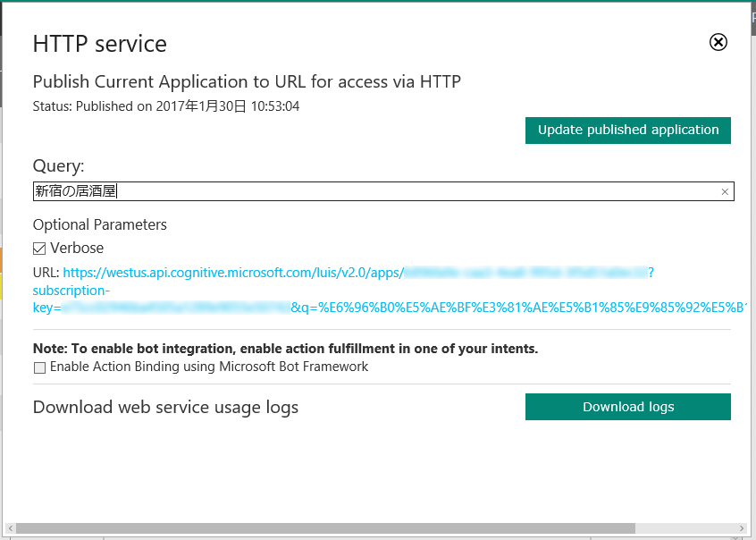Viewport: 756px width, 540px height.
Task: Click the subscription-key portion of the URL
Action: [71, 291]
